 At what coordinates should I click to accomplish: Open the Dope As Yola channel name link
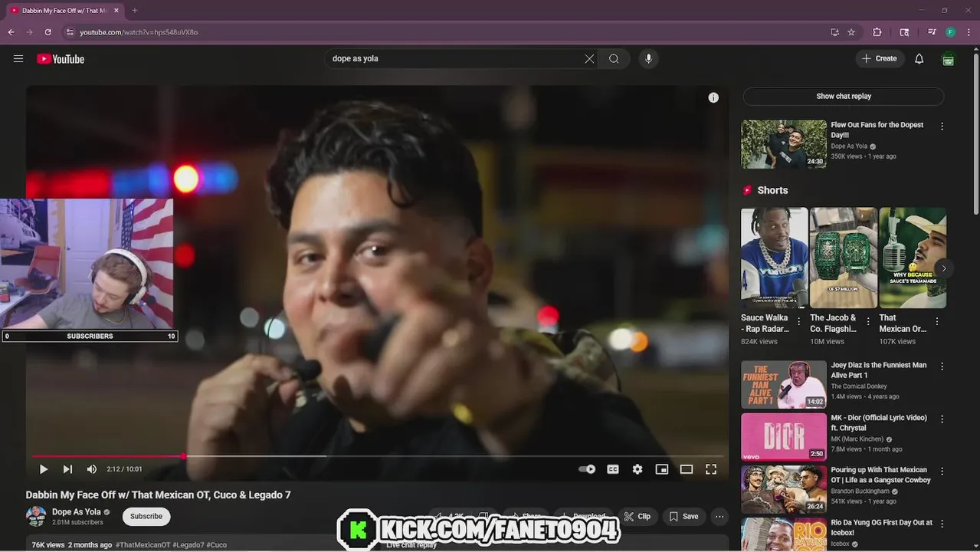[77, 511]
